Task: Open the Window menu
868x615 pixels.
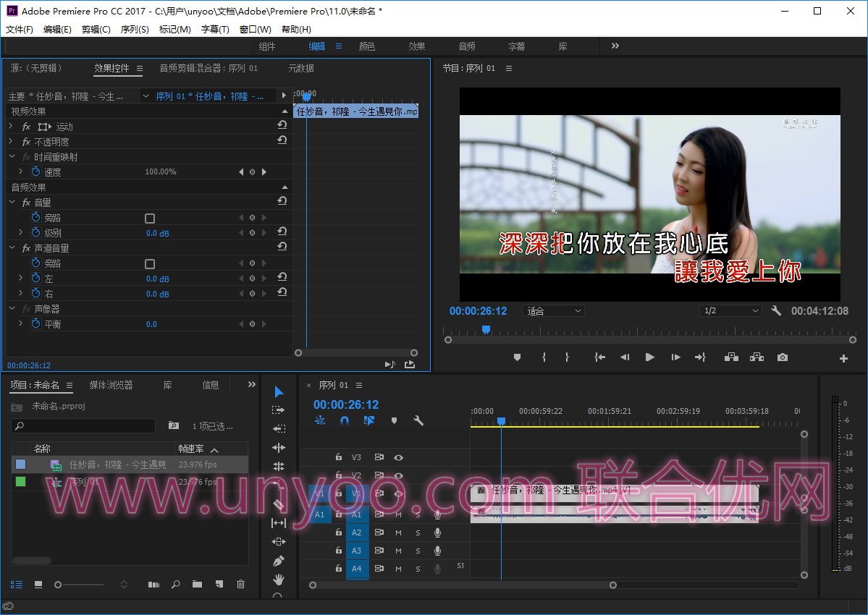Action: click(256, 30)
